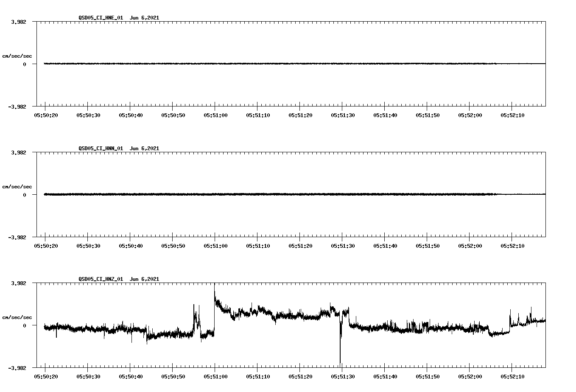The image size is (576, 392).
Task: Click the QSD05_CI_HNZ_01 plot title
Action: click(x=119, y=279)
